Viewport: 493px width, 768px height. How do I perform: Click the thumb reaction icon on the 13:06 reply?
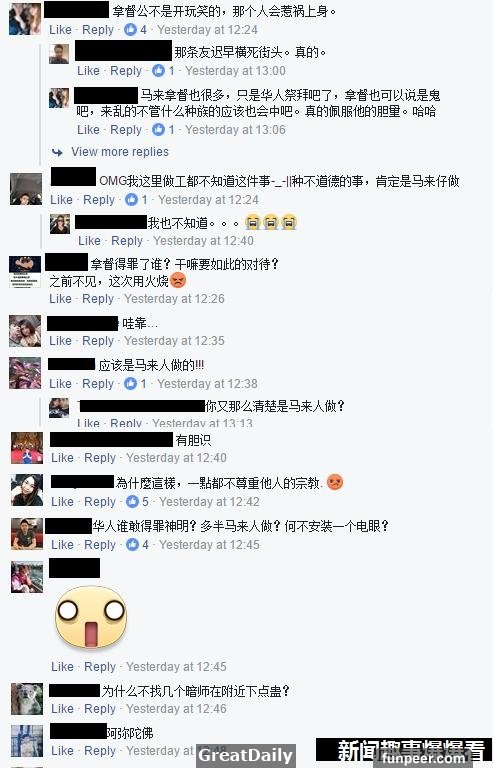[x=158, y=129]
